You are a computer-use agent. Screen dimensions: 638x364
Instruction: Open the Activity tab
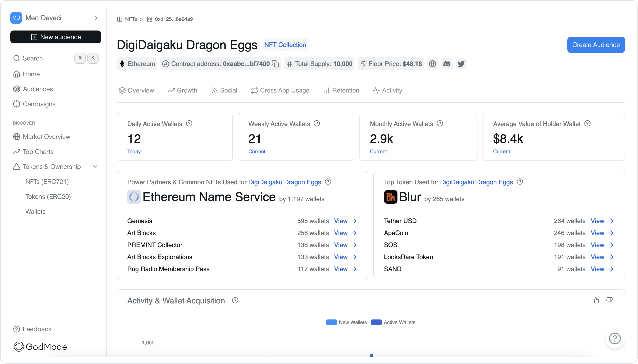387,90
